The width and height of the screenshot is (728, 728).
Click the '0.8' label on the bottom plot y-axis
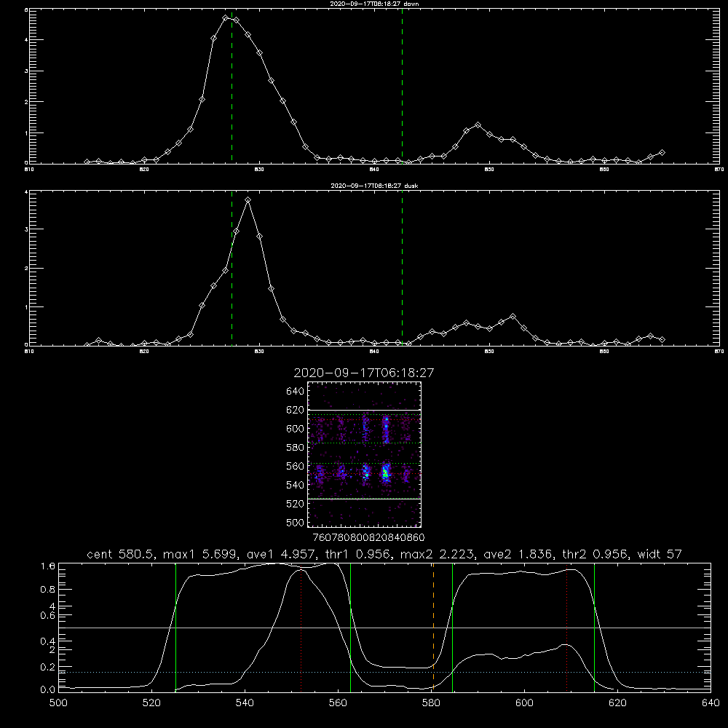click(48, 590)
